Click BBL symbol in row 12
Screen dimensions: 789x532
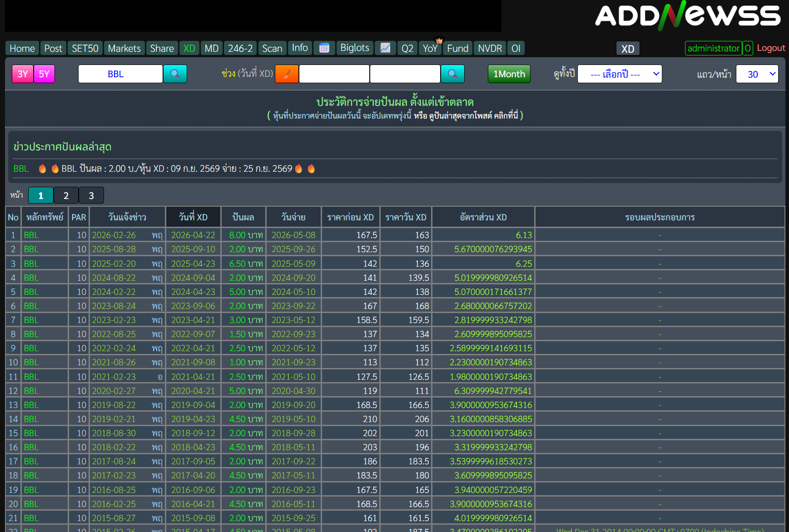click(31, 391)
